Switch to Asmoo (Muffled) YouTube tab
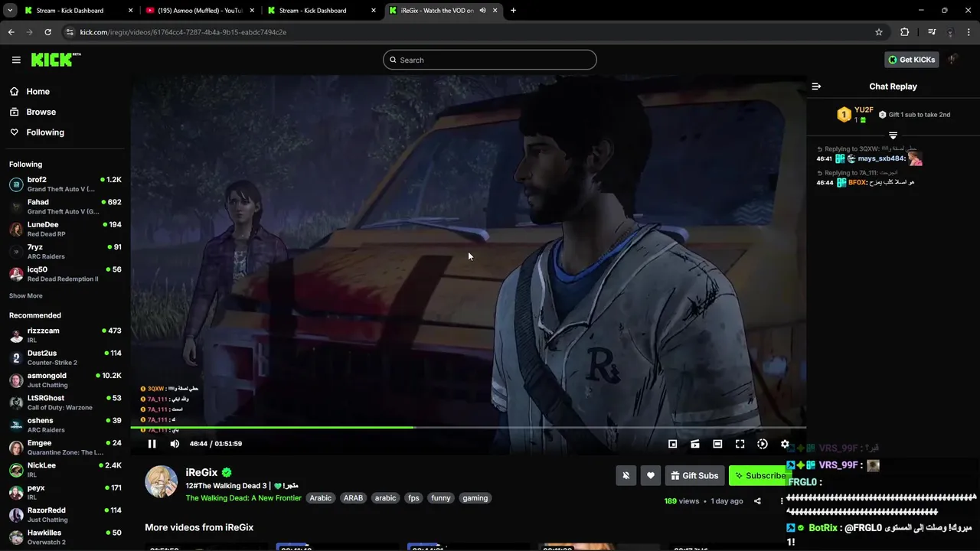980x551 pixels. [199, 11]
